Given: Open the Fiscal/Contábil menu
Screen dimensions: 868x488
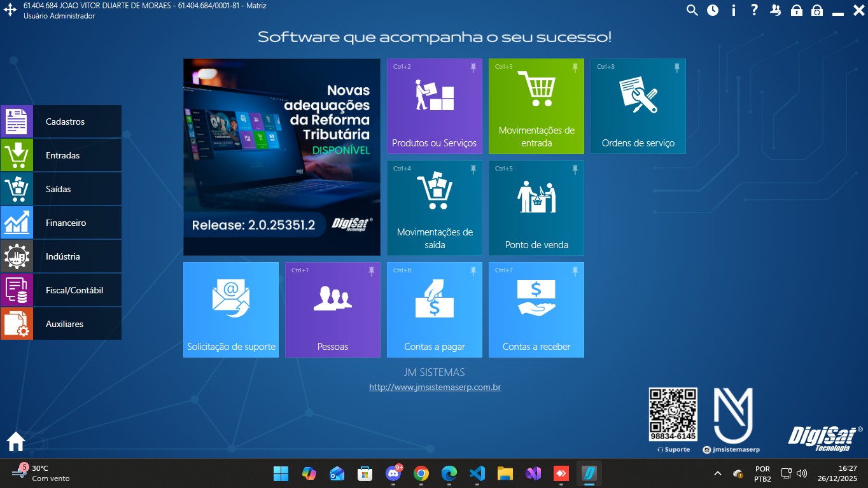Looking at the screenshot, I should (73, 289).
